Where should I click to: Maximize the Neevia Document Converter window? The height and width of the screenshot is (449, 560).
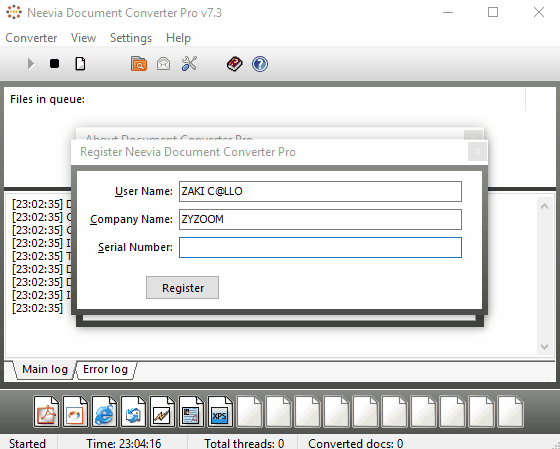493,13
